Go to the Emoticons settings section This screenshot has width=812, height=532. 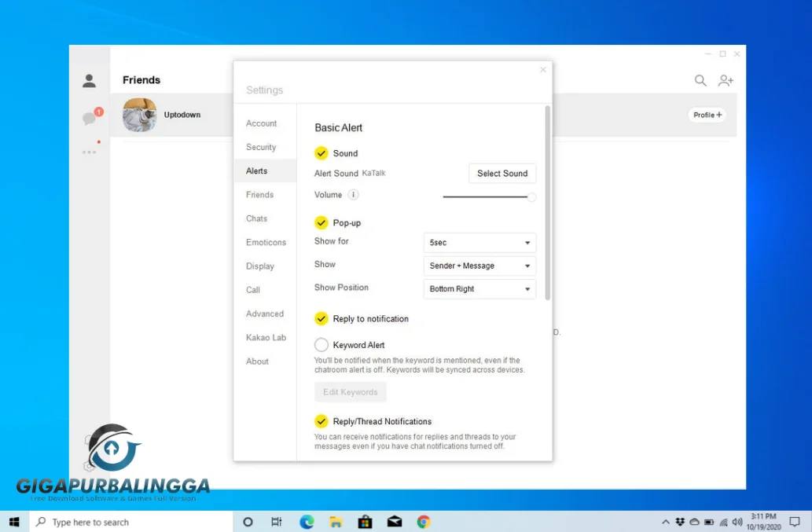click(266, 242)
